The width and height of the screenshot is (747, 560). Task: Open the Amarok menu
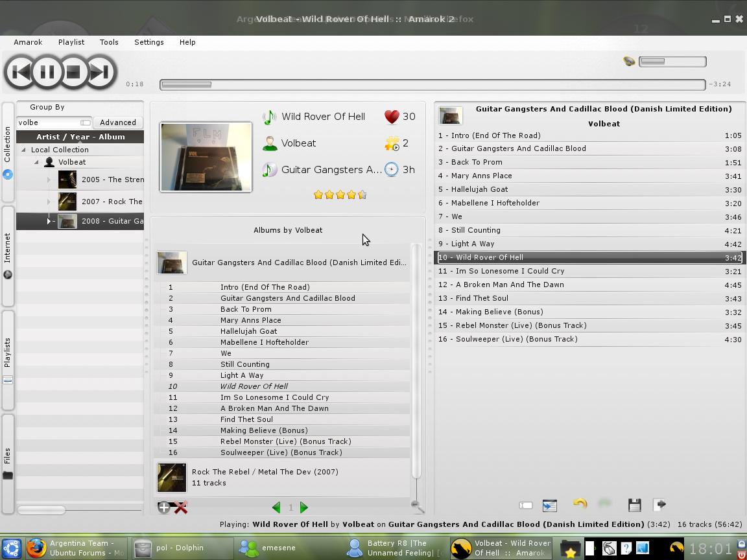pos(28,42)
